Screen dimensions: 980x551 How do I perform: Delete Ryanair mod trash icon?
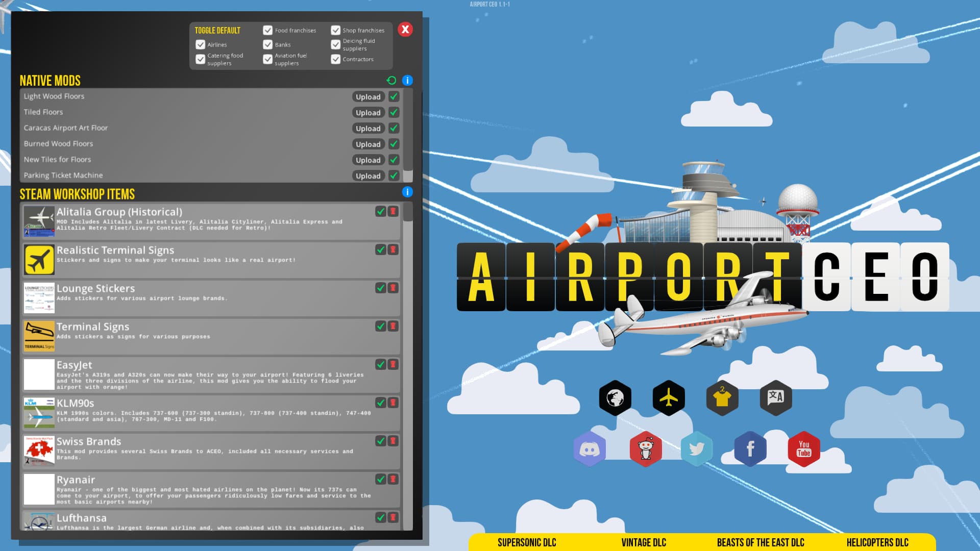(x=393, y=479)
